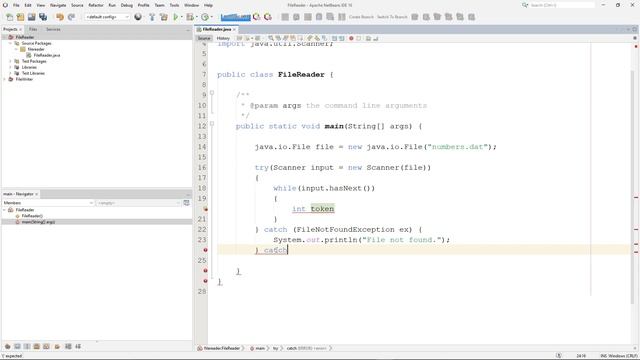
Task: Collapse the Source Packages node
Action: coord(11,43)
